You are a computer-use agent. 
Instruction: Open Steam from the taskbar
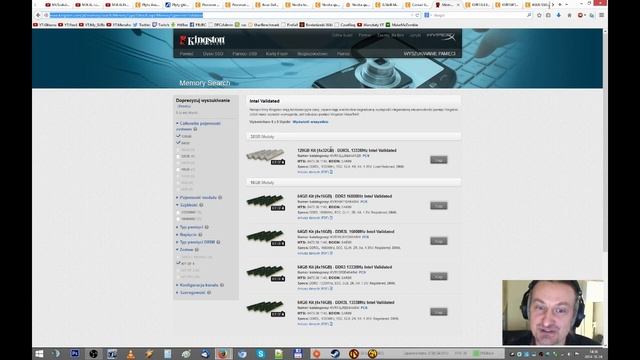click(x=335, y=354)
